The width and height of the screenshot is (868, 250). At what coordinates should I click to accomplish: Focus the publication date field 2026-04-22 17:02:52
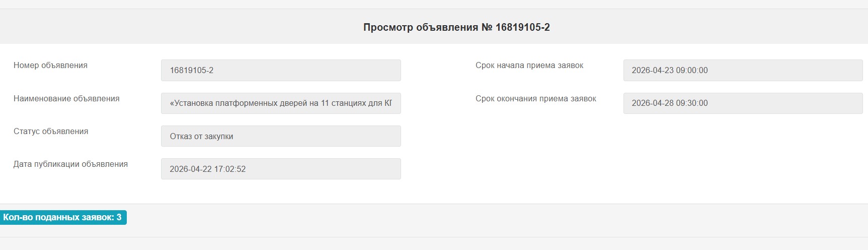coord(281,169)
